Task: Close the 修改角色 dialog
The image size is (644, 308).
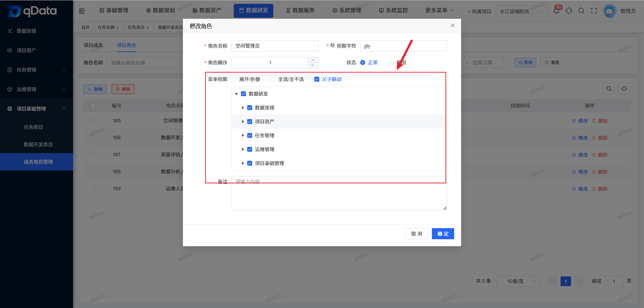Action: click(453, 25)
